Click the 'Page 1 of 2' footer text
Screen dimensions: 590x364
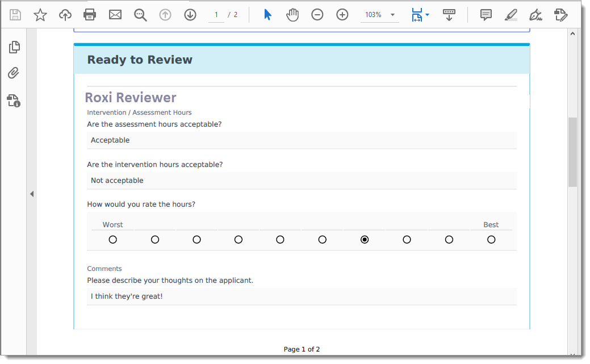[302, 349]
